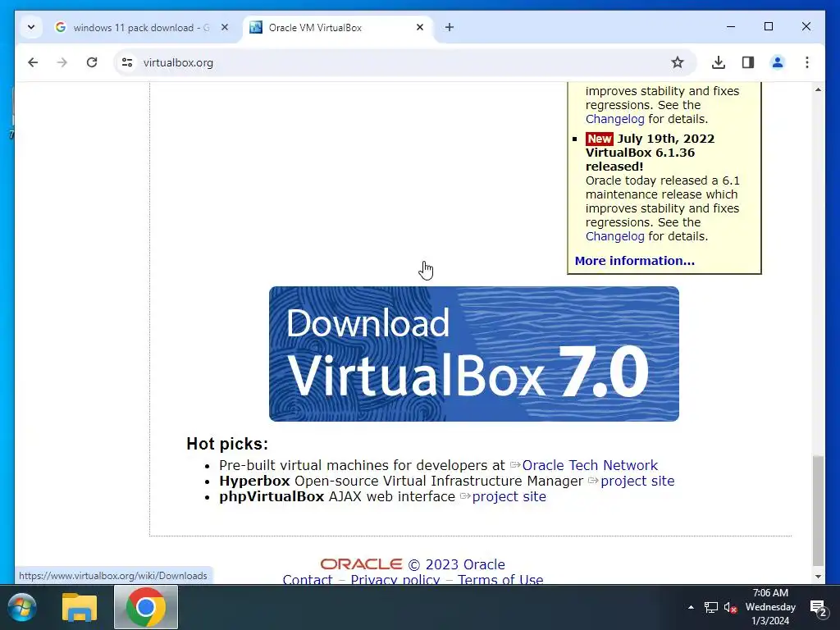Toggle the Chrome side panel

(x=748, y=62)
